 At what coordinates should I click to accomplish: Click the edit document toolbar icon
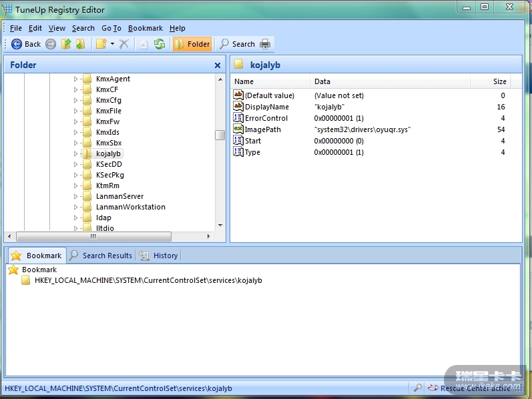144,44
